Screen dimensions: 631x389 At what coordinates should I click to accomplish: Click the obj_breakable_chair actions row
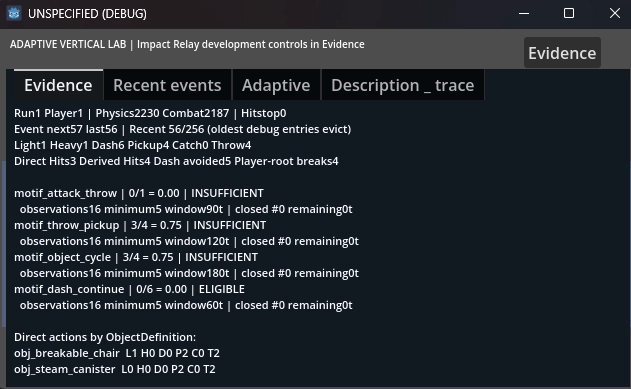tap(117, 353)
